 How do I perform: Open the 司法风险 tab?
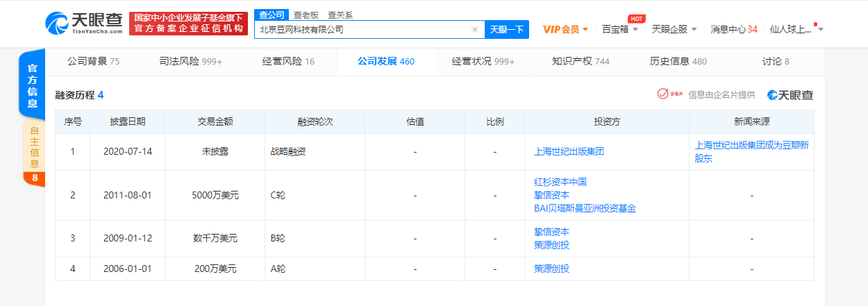[x=191, y=61]
